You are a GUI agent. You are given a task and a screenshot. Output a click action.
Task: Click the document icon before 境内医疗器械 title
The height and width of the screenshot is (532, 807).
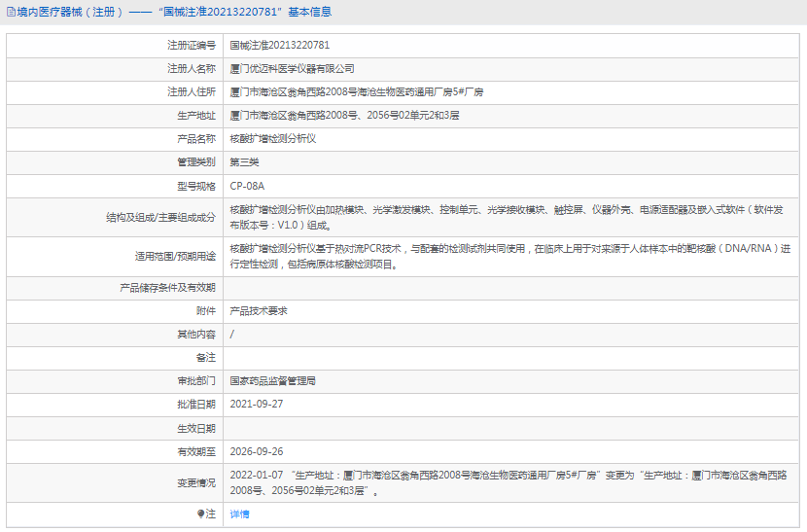11,12
